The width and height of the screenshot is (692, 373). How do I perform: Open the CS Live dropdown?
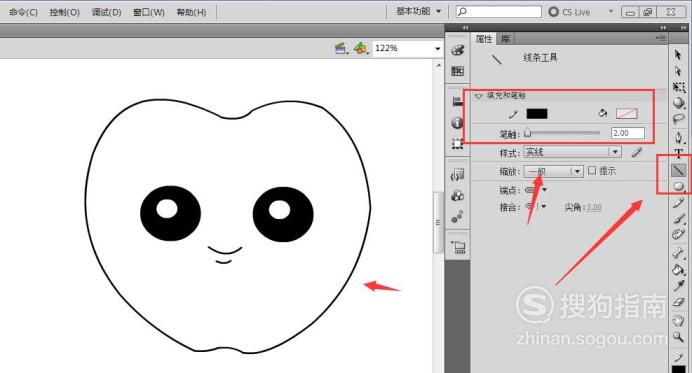click(611, 11)
